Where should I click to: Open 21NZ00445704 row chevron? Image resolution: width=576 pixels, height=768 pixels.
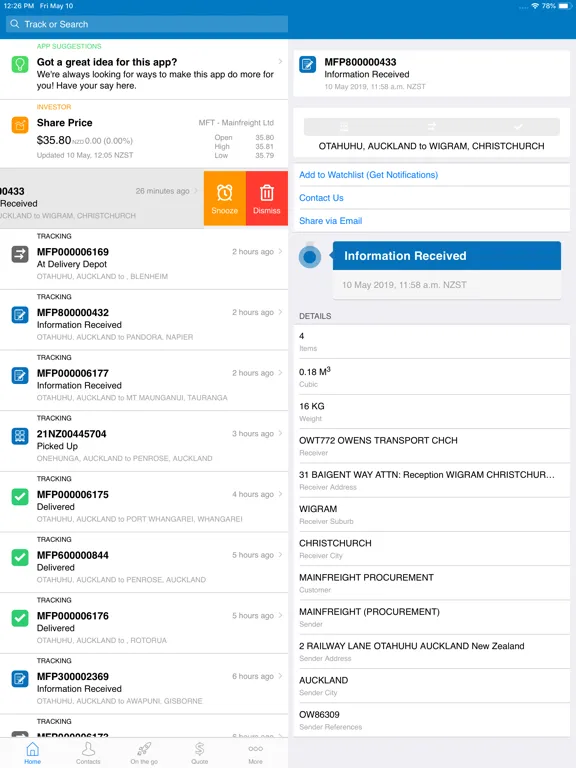280,433
